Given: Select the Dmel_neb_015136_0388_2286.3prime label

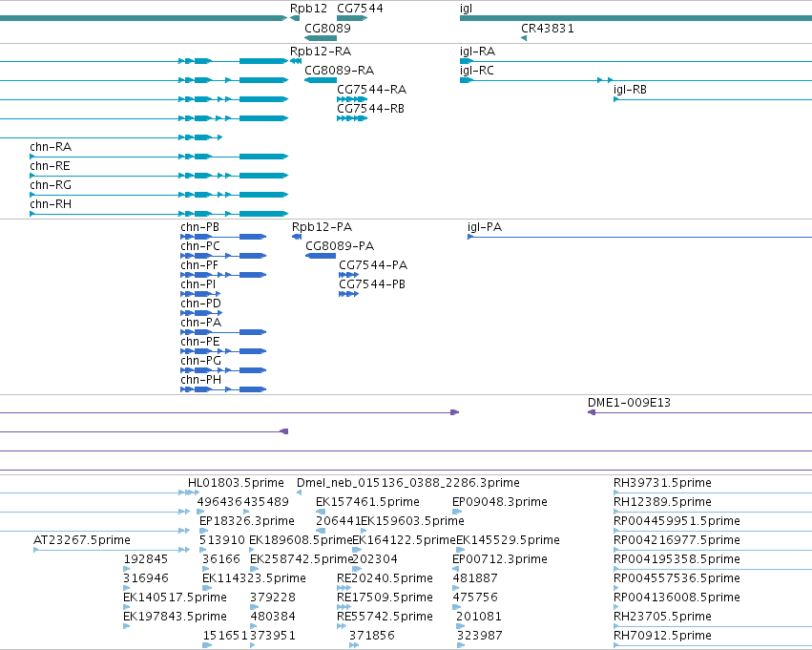Looking at the screenshot, I should click(408, 483).
